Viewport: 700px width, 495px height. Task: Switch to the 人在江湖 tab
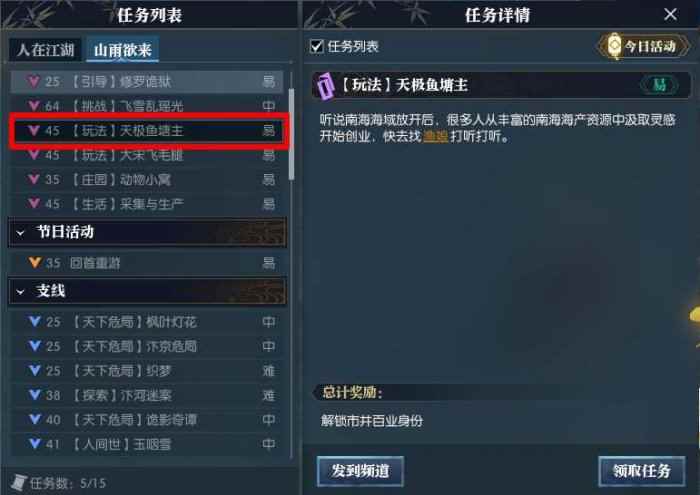click(45, 50)
